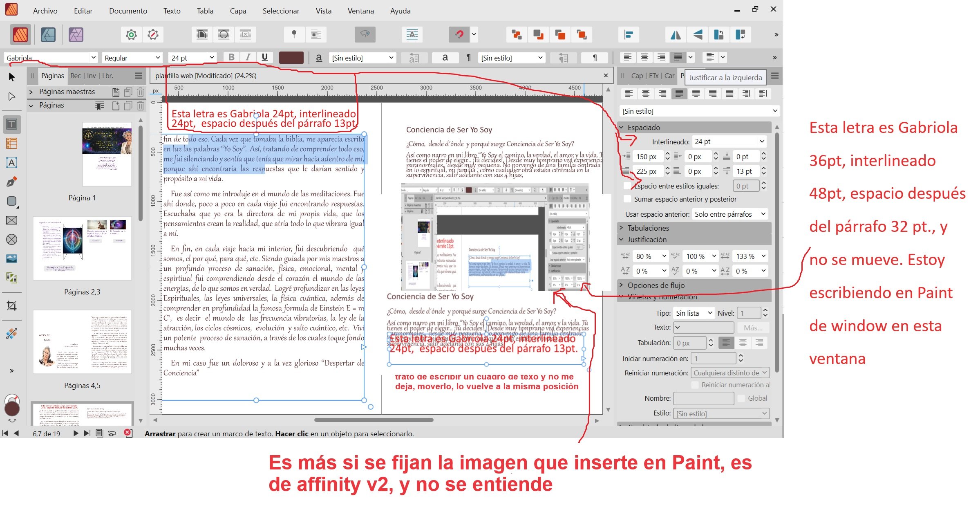
Task: Check the Global checkbox
Action: (x=741, y=398)
